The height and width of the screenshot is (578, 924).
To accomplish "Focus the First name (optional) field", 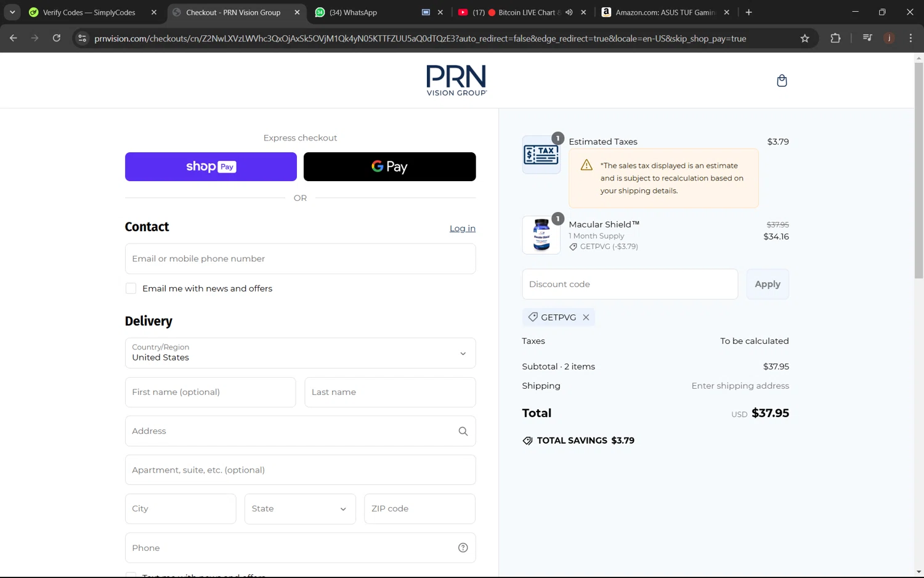I will pyautogui.click(x=210, y=393).
